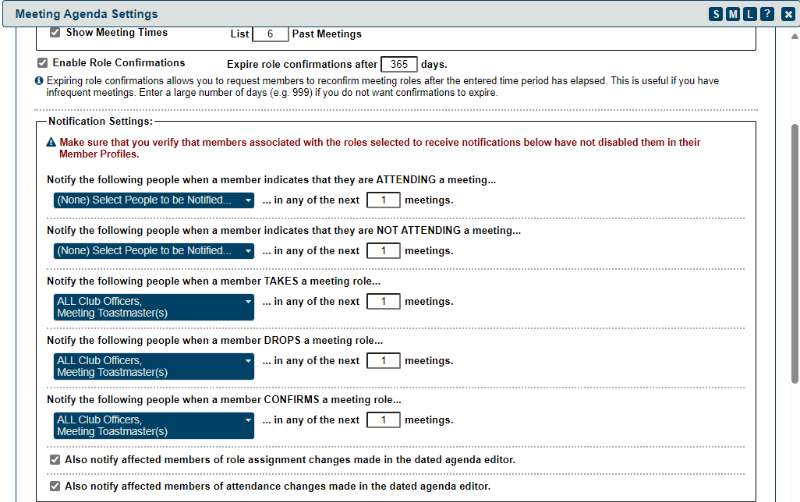Viewport: 800px width, 502px height.
Task: Set dialog to small size (S)
Action: [x=716, y=14]
